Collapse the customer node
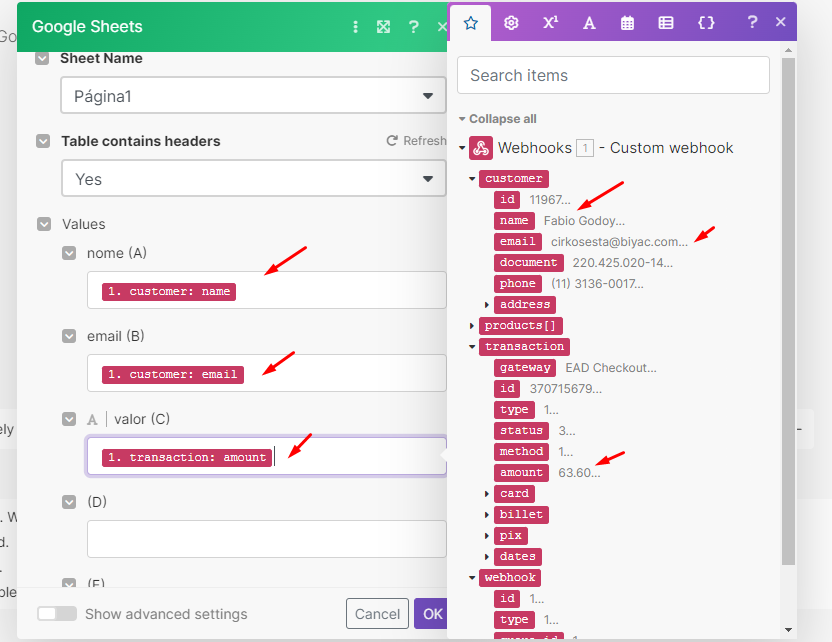Image resolution: width=832 pixels, height=642 pixels. [x=472, y=179]
